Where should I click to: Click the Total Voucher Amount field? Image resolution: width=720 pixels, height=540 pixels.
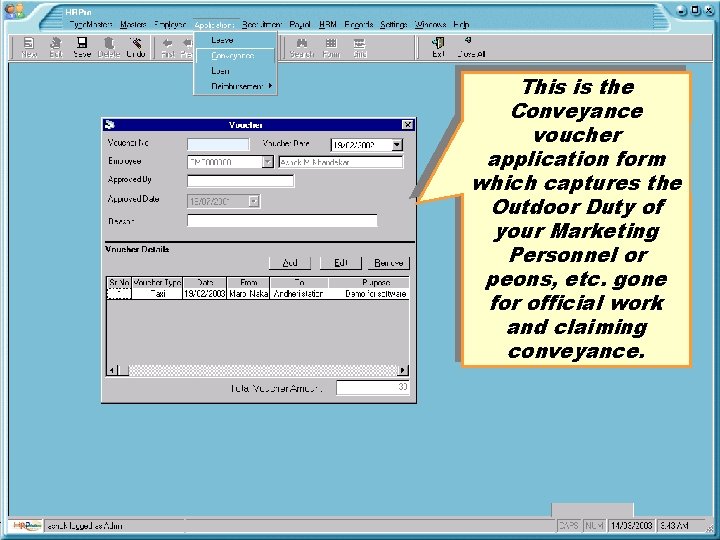[372, 388]
